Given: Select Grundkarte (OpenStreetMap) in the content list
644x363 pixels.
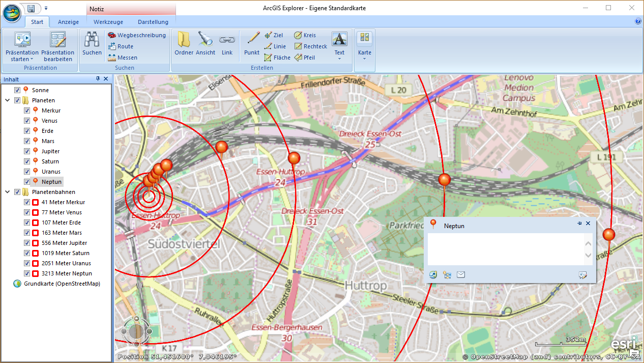Looking at the screenshot, I should point(62,284).
